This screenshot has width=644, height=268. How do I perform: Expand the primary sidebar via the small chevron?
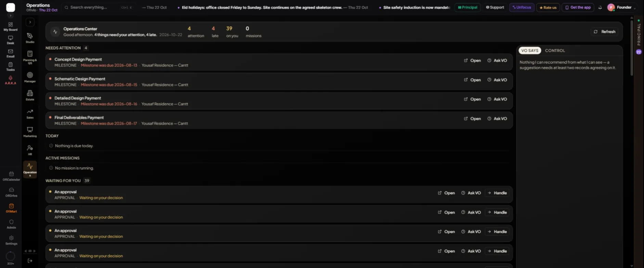(x=11, y=15)
